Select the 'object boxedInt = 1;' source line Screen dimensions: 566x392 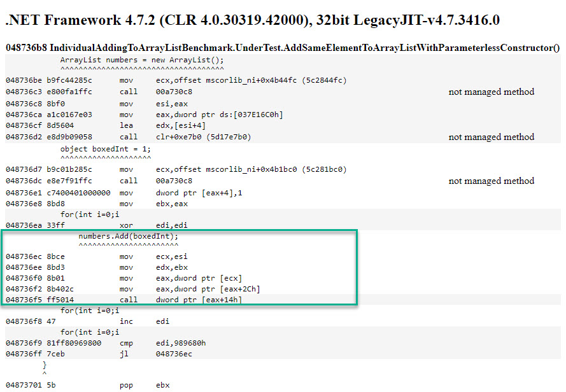click(x=106, y=149)
